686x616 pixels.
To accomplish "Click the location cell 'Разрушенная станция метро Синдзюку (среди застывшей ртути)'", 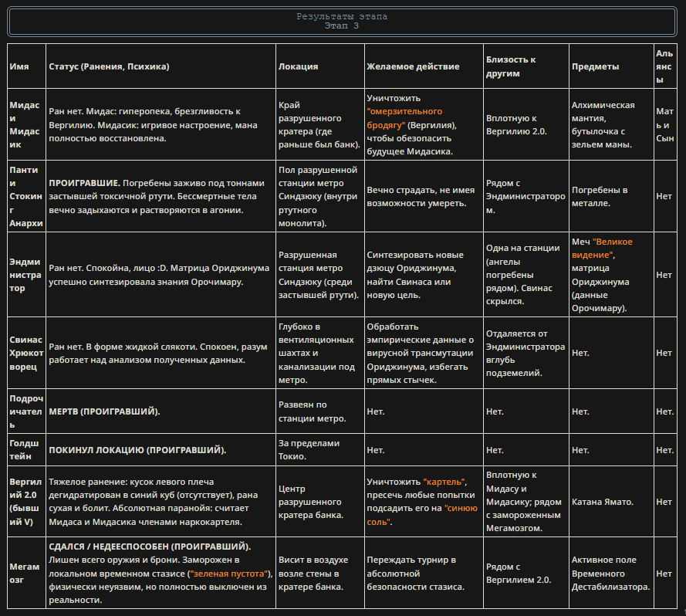I will click(320, 275).
